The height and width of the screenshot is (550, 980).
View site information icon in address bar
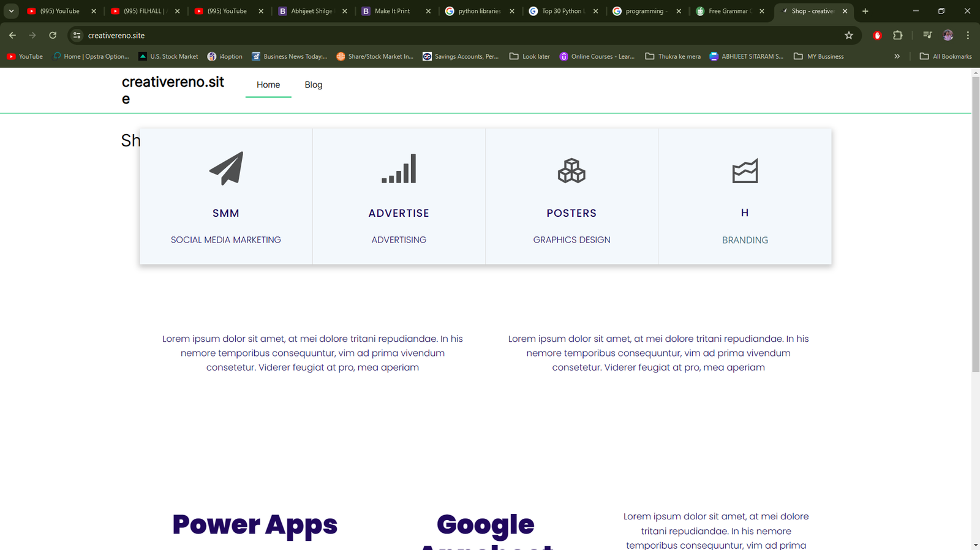click(x=77, y=36)
